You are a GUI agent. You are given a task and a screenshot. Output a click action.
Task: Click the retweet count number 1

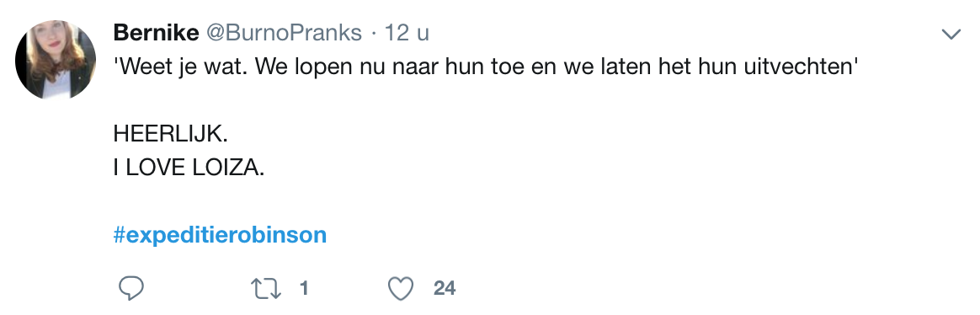coord(305,288)
